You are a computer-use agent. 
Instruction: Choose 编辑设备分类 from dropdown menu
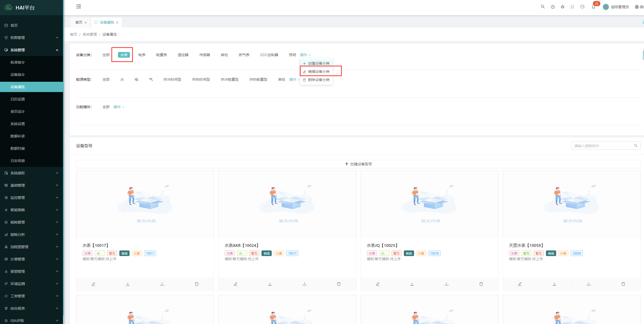pyautogui.click(x=316, y=72)
